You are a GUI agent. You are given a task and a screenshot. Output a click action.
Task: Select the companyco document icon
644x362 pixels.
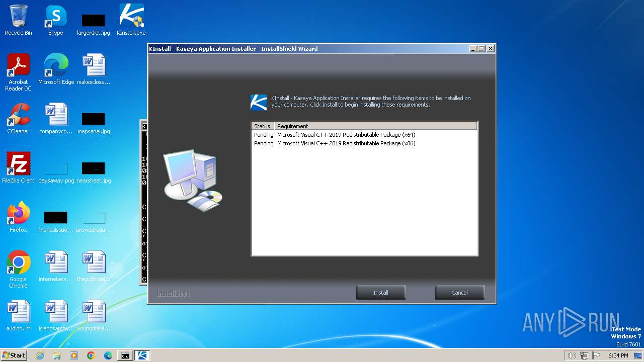[56, 119]
